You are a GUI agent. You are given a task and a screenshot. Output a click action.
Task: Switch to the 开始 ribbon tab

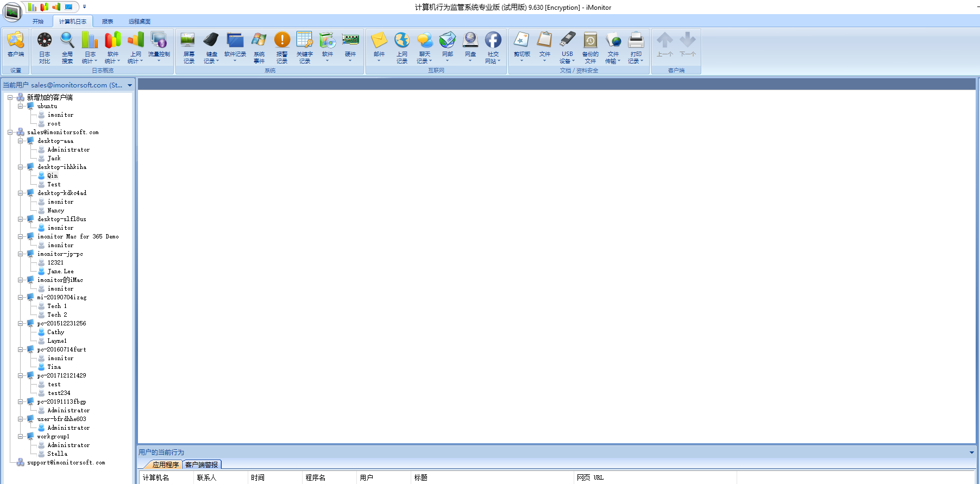pyautogui.click(x=38, y=21)
